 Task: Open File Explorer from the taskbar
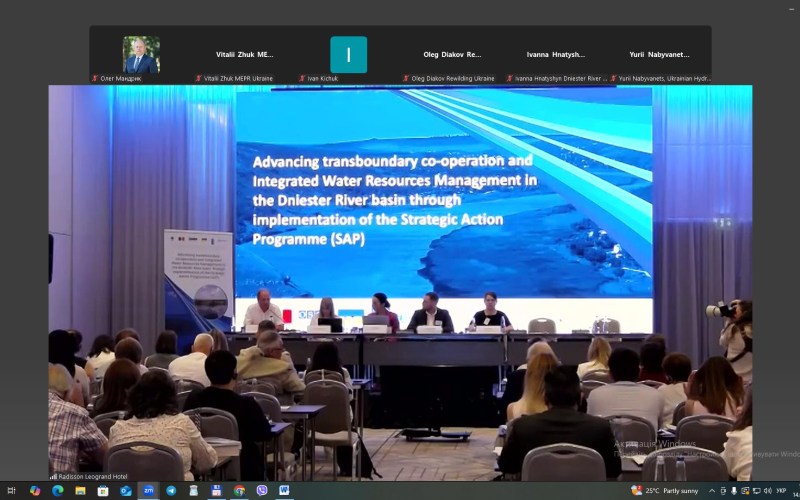coord(80,491)
